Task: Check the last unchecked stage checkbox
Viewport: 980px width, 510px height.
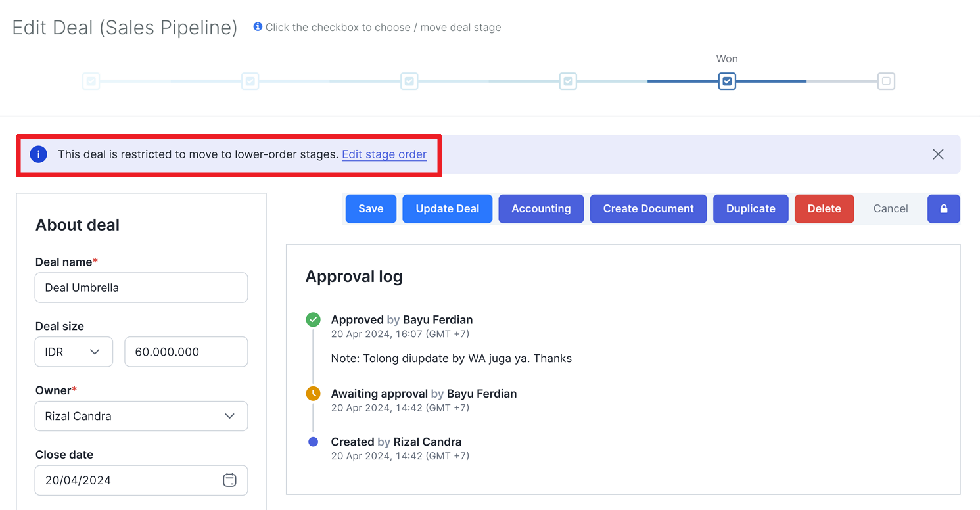Action: point(886,81)
